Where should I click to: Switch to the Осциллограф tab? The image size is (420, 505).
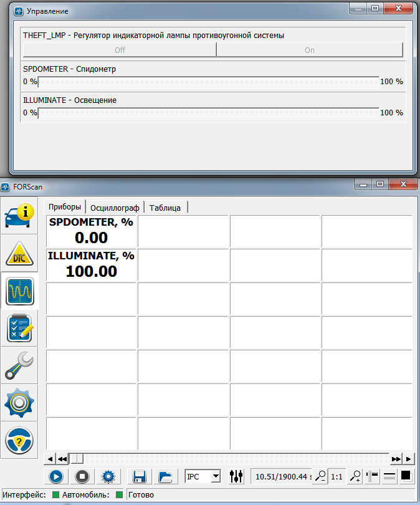coord(115,208)
